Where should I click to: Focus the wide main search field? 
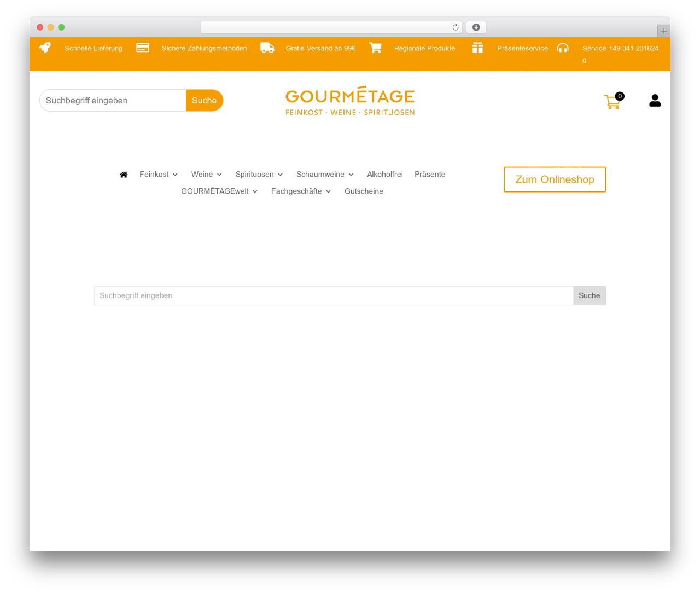pyautogui.click(x=334, y=295)
